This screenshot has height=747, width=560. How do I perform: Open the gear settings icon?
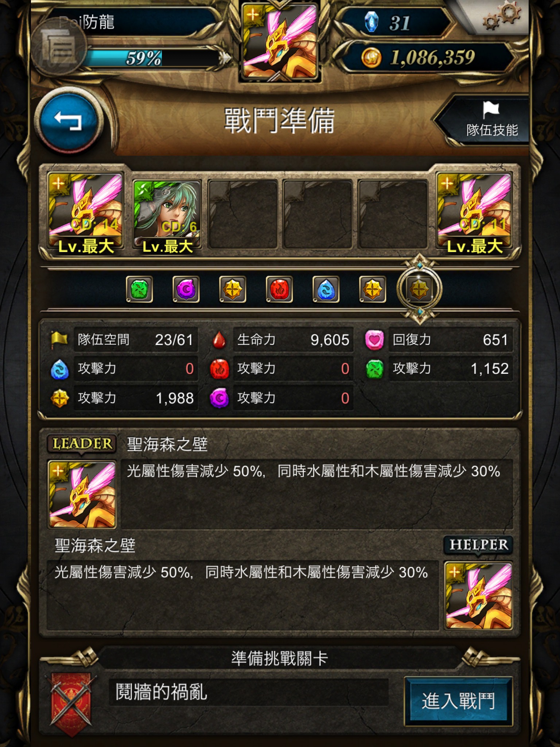(502, 18)
